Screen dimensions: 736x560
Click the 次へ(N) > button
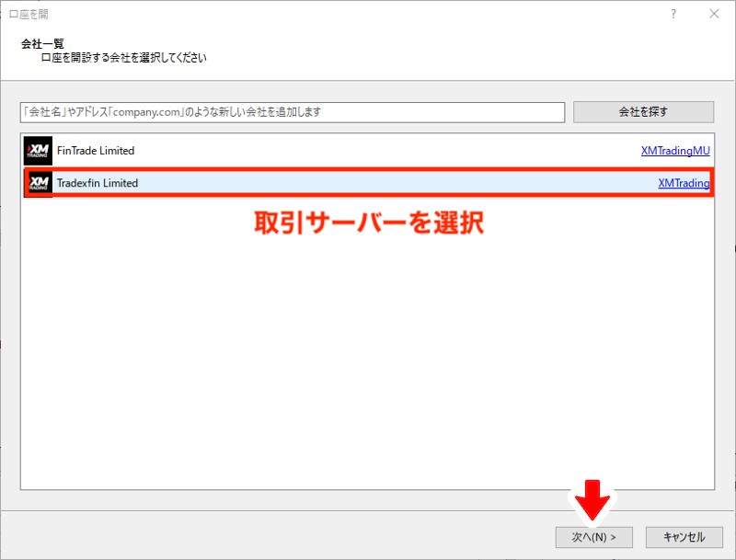pyautogui.click(x=593, y=537)
